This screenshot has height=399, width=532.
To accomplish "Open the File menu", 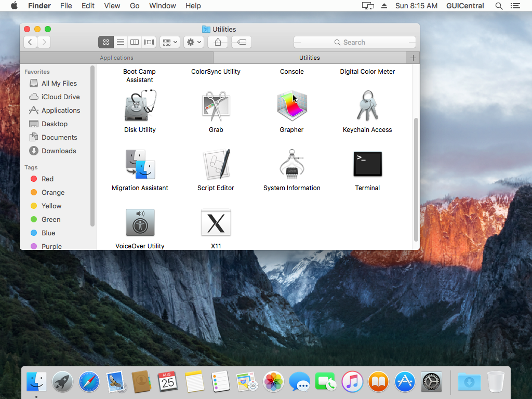I will coord(66,6).
